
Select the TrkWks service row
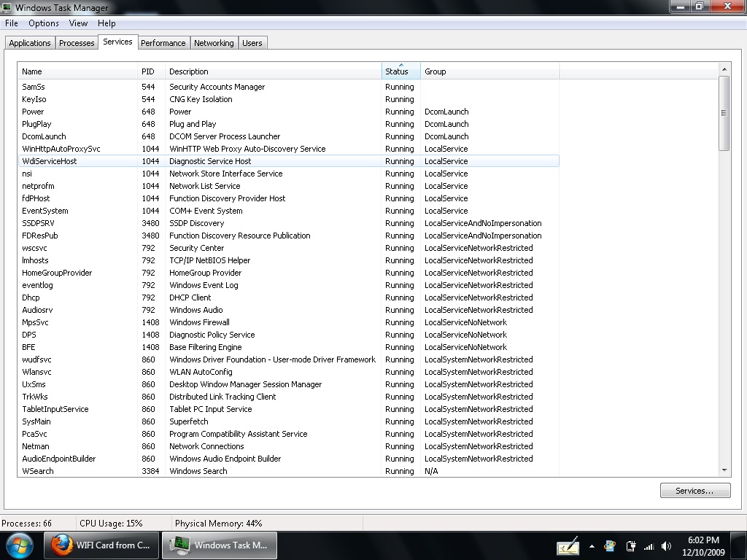[x=288, y=396]
